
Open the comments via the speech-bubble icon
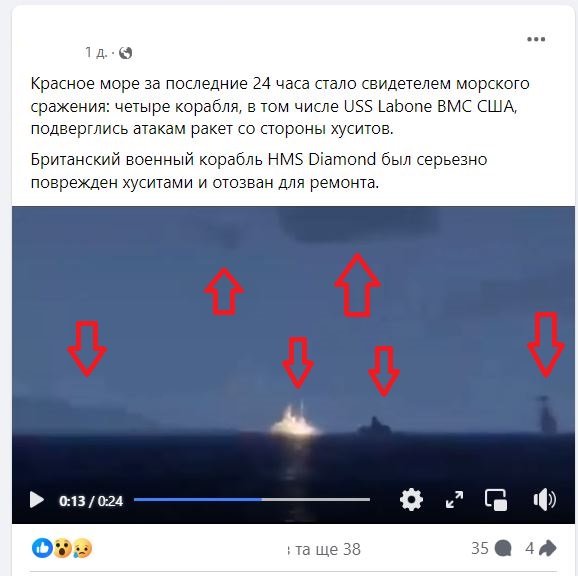pyautogui.click(x=503, y=548)
